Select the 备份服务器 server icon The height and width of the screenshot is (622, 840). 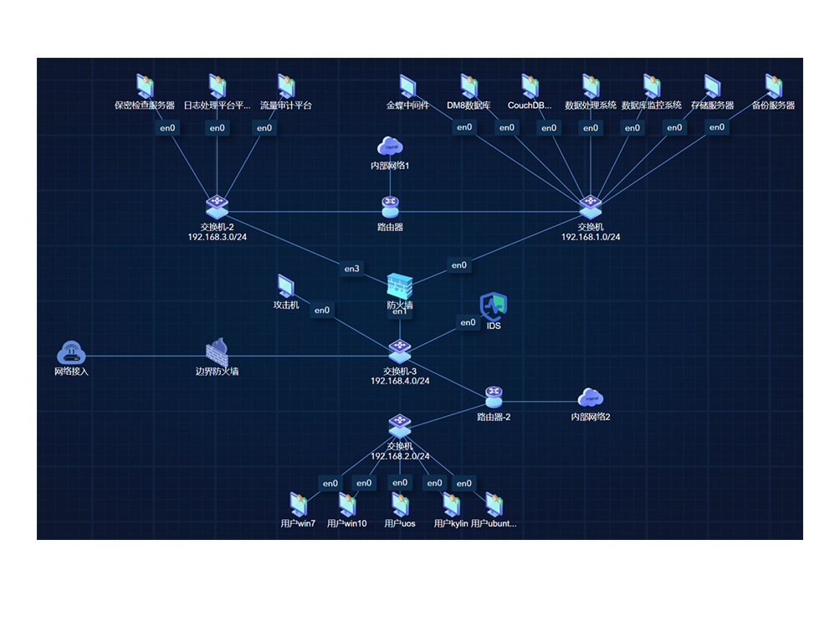773,86
